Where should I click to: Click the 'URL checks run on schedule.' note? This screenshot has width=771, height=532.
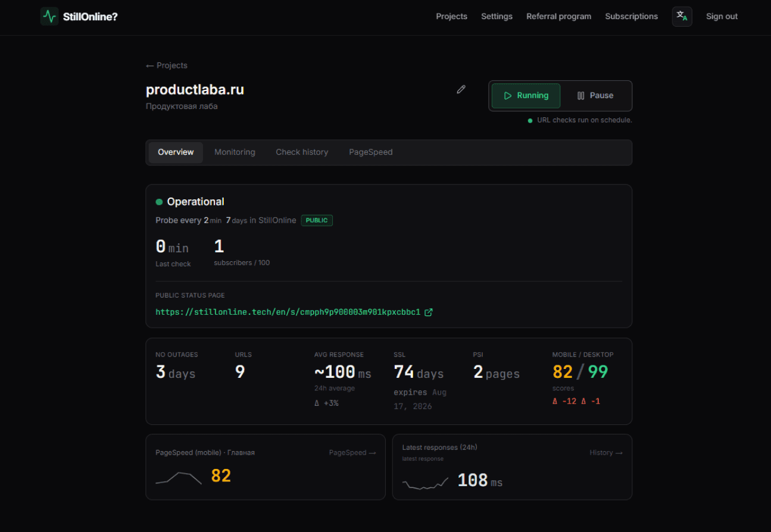[584, 120]
